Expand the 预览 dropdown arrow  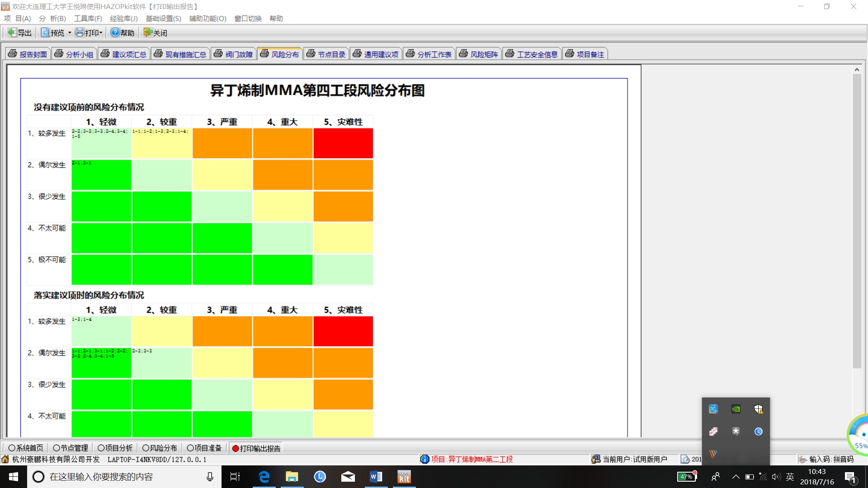click(x=70, y=33)
